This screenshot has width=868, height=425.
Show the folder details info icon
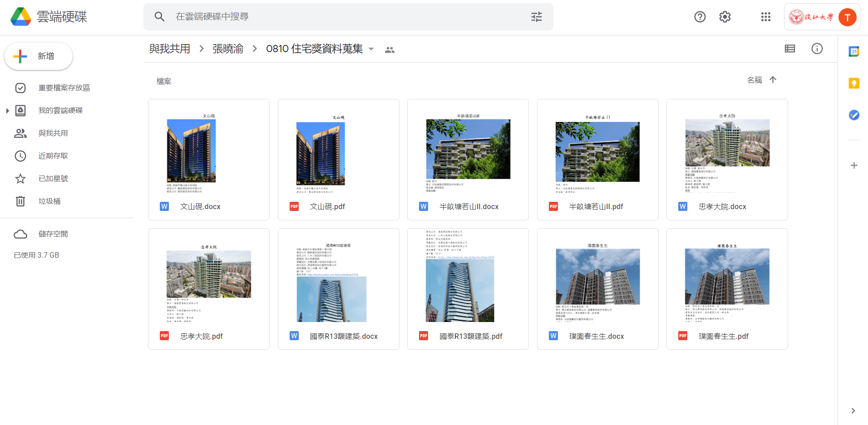tap(817, 49)
